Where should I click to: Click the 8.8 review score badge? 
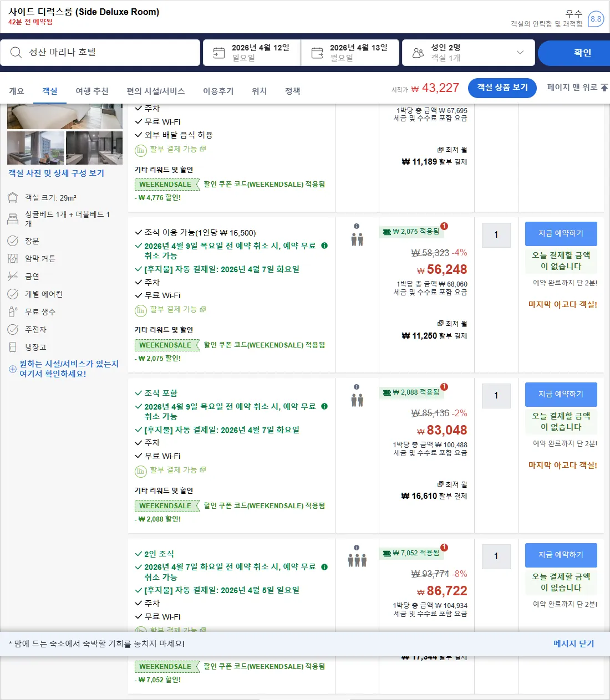pyautogui.click(x=596, y=19)
